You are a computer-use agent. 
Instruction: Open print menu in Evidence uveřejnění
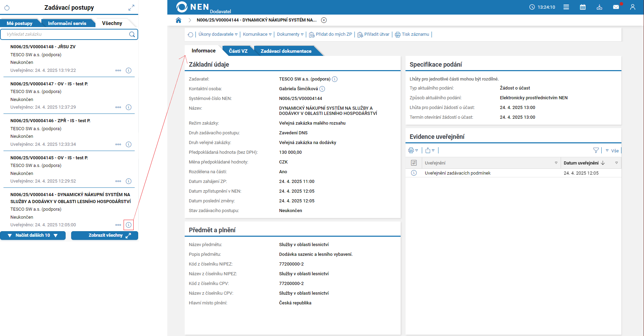pyautogui.click(x=413, y=150)
